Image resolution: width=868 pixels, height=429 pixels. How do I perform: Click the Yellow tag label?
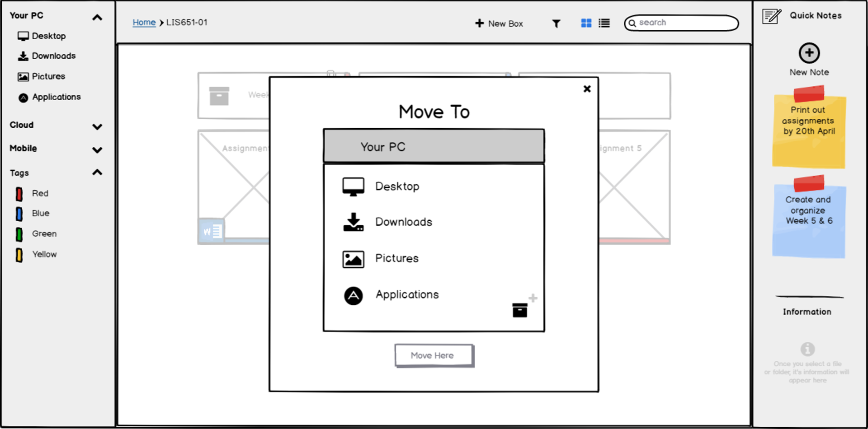click(x=45, y=254)
